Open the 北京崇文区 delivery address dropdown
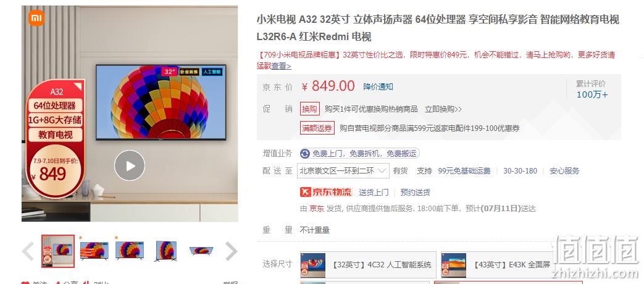644x284 pixels. tap(343, 171)
